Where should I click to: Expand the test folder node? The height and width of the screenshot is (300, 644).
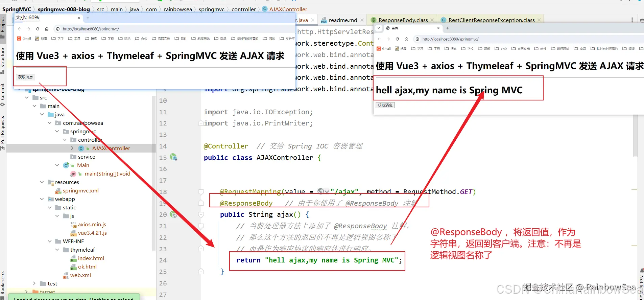34,283
